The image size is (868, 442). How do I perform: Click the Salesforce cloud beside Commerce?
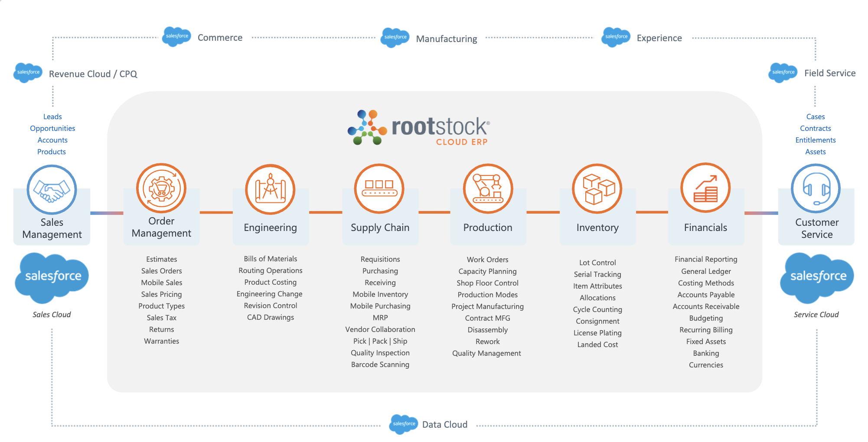point(177,36)
